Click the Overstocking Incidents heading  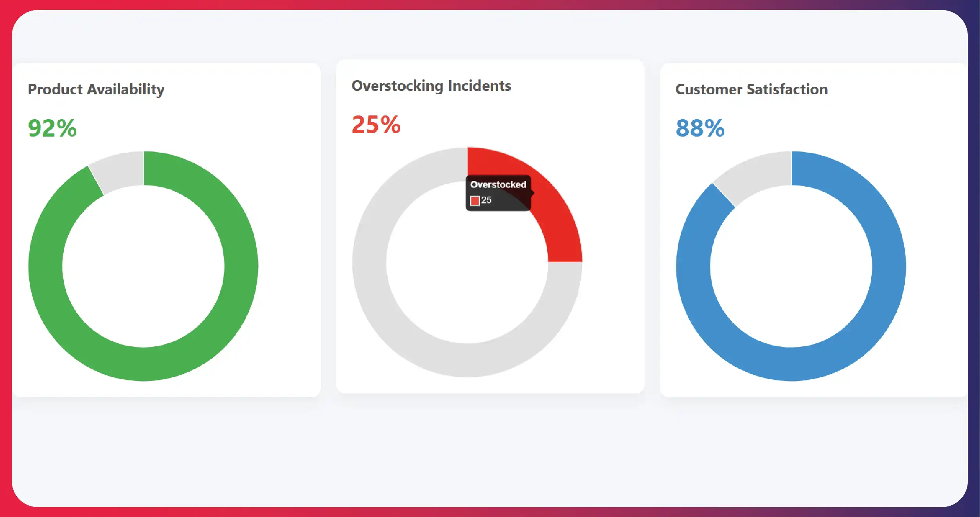[x=431, y=86]
